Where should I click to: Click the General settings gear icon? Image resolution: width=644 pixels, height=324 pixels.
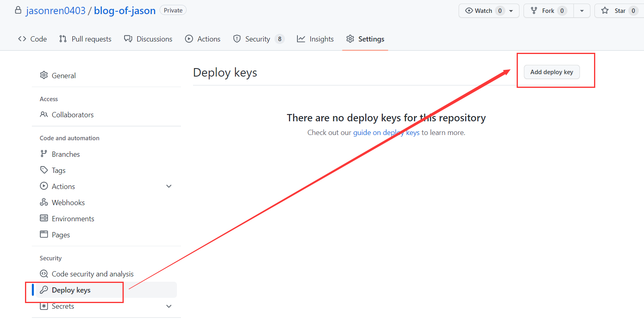point(44,75)
